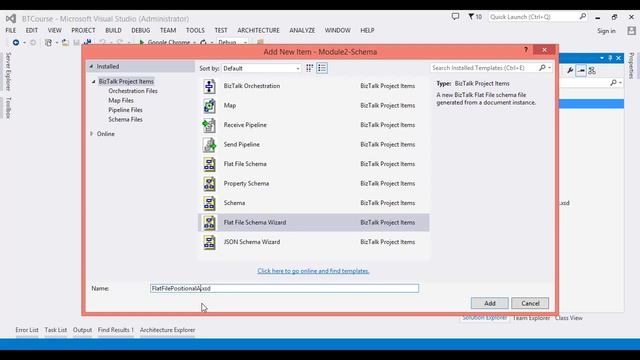The image size is (640, 360).
Task: Open notifications flag showing 10
Action: [475, 17]
